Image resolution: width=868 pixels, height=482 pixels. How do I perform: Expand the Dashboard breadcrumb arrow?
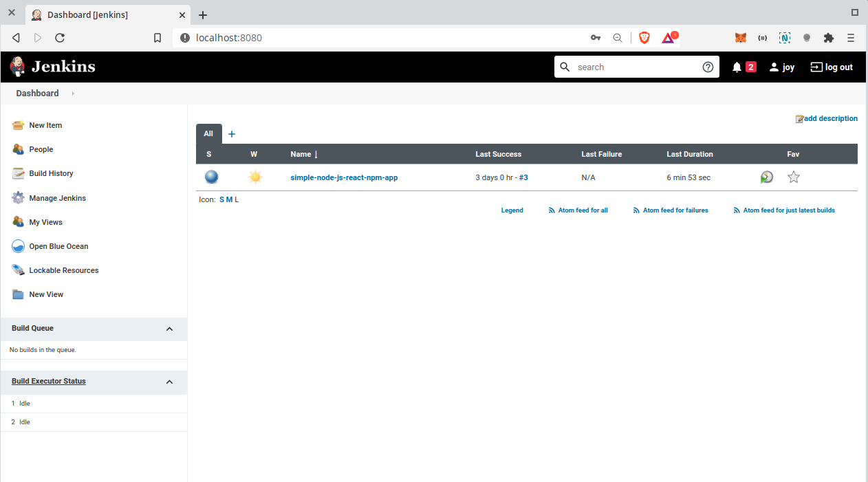point(73,94)
